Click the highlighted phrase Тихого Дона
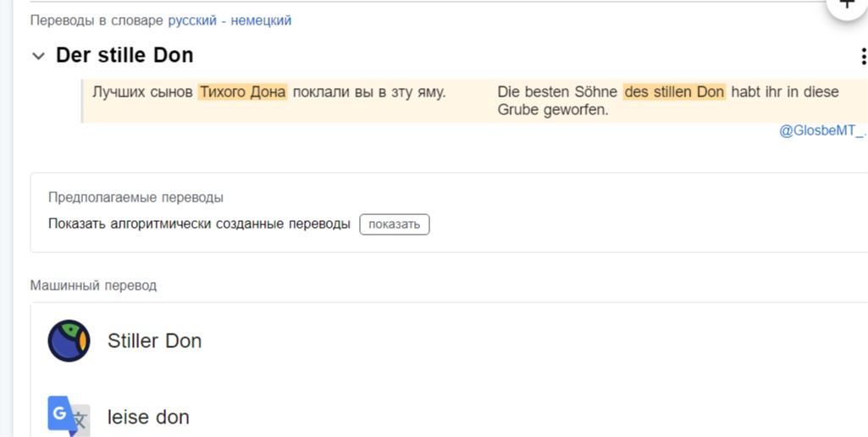The width and height of the screenshot is (868, 437). [243, 91]
